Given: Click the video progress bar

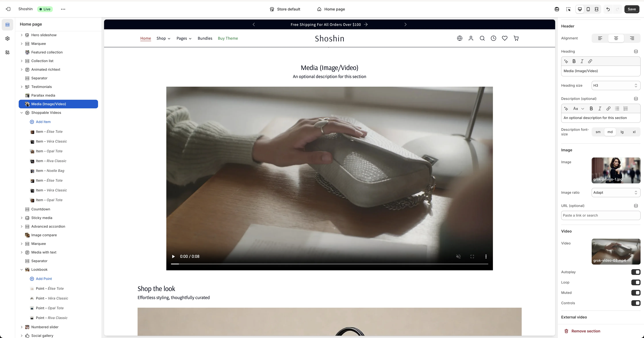Looking at the screenshot, I should pos(329,264).
